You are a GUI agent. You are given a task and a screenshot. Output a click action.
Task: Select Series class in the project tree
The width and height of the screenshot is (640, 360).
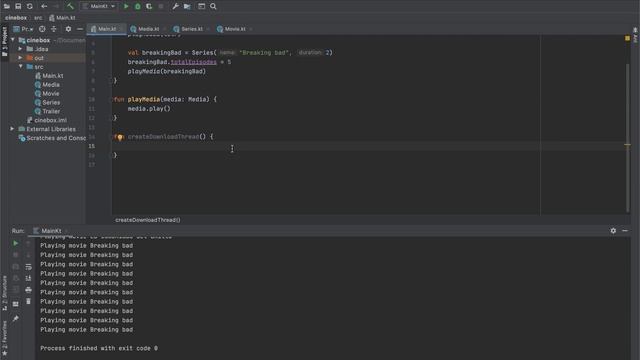pos(47,102)
